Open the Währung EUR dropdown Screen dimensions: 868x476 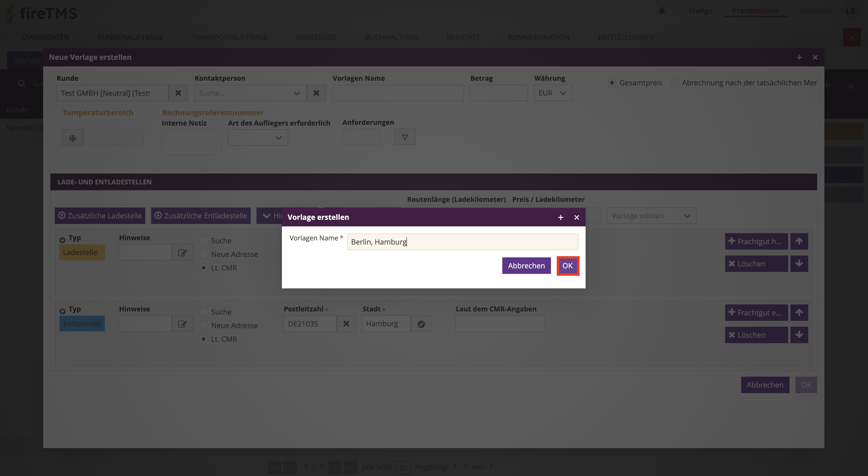[553, 93]
